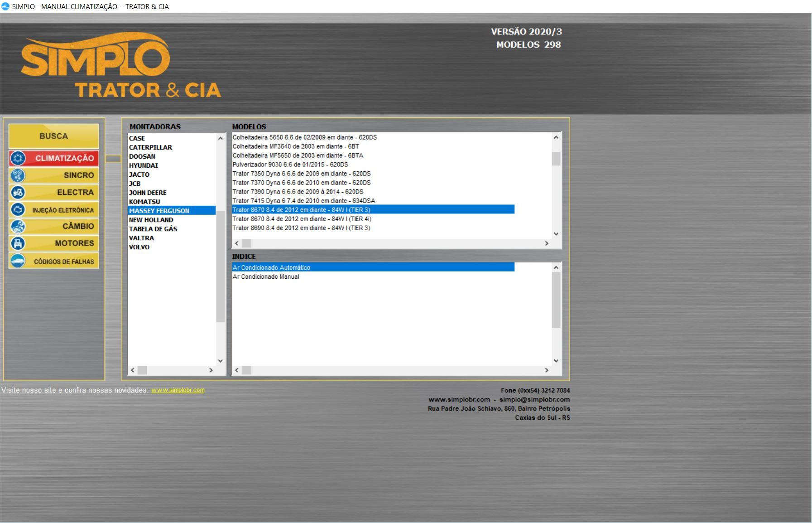Click the Injeção Eletrônica icon
Viewport: 812px width, 523px height.
[18, 209]
